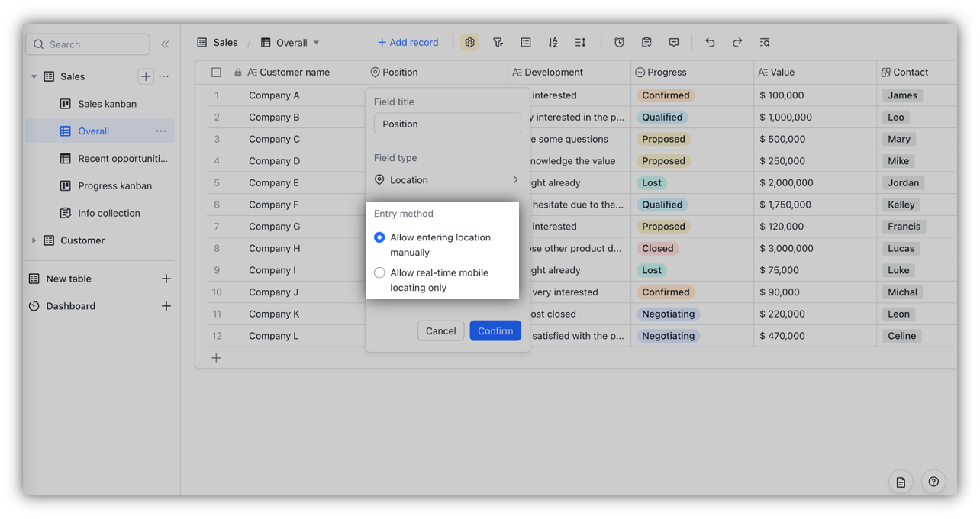This screenshot has width=980, height=519.
Task: Cancel the field settings dialog
Action: tap(441, 330)
